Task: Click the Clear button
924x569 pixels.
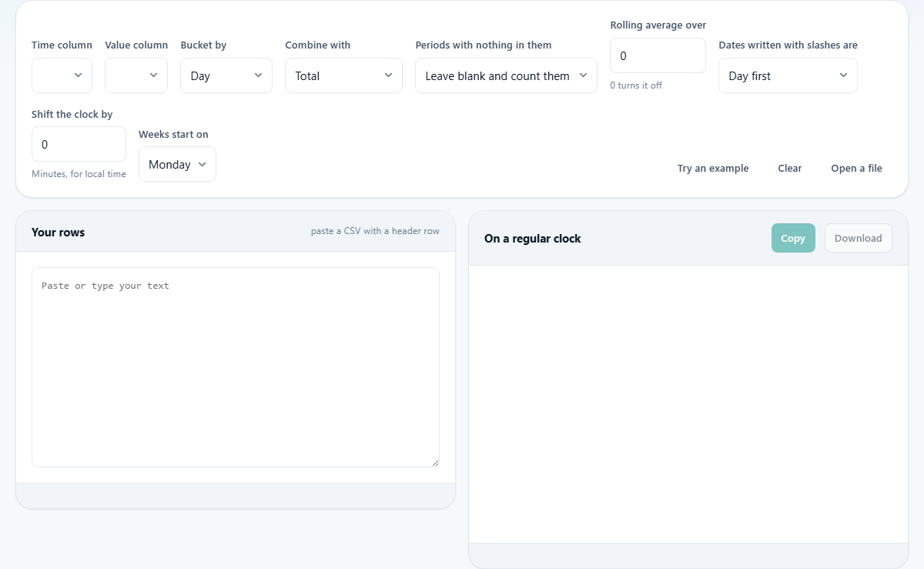Action: coord(790,168)
